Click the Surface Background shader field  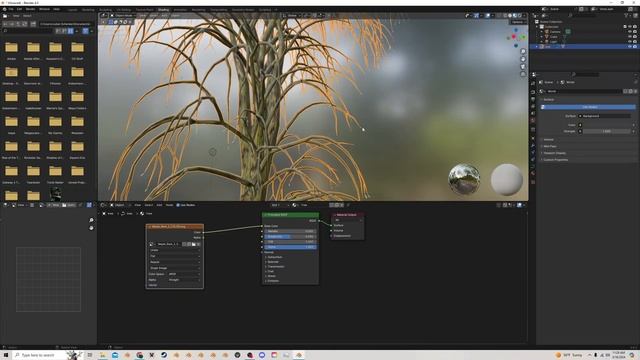coord(605,116)
